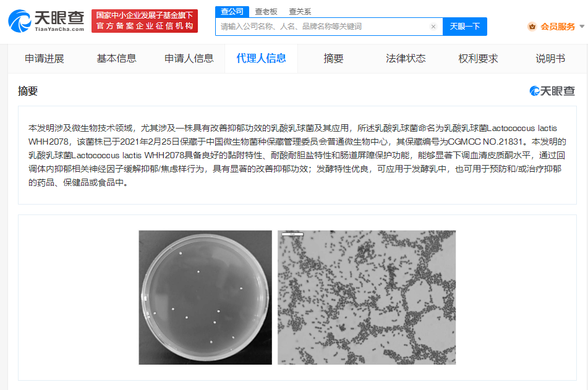Click the crown membership icon
Screen dimensions: 588x390
pos(532,27)
